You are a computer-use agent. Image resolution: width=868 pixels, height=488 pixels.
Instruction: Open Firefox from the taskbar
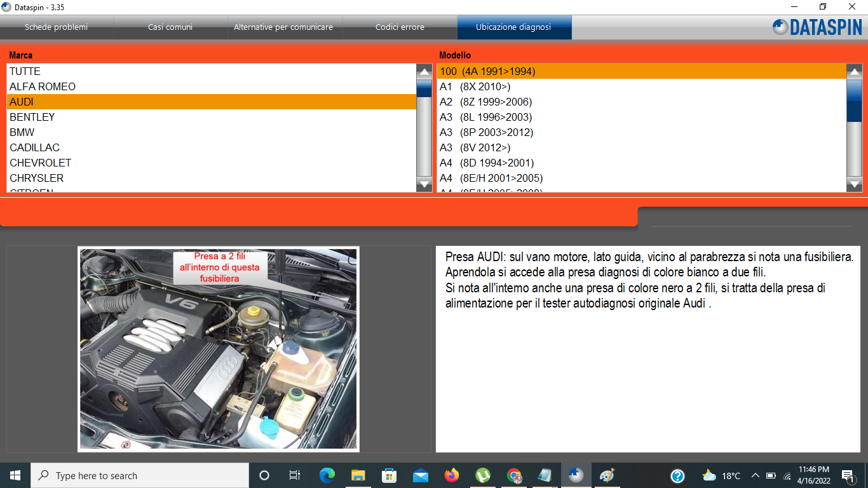coord(452,475)
